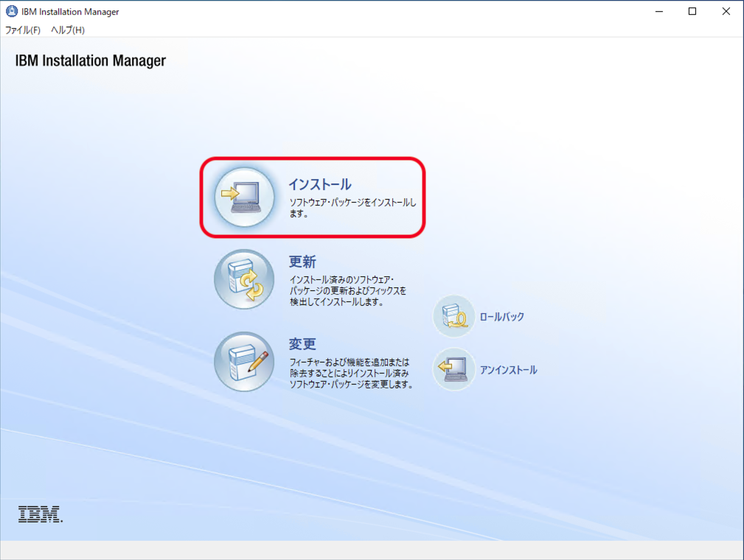Image resolution: width=744 pixels, height=560 pixels.
Task: Select the 変更 heading link
Action: [x=302, y=344]
